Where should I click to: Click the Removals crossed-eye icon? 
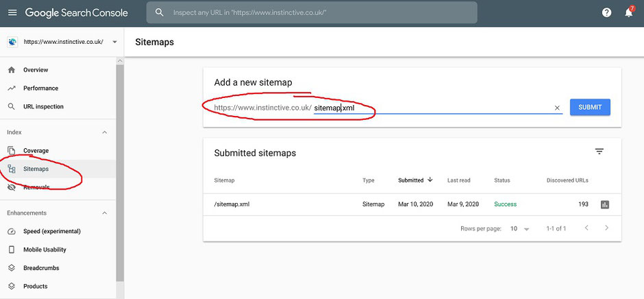[x=12, y=187]
